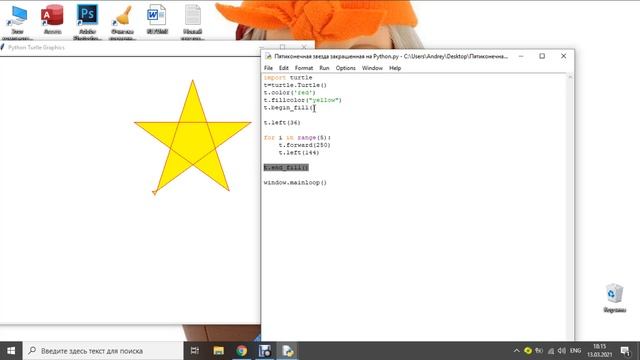Click the line "t.color('red')"
Image resolution: width=640 pixels, height=360 pixels.
(290, 93)
